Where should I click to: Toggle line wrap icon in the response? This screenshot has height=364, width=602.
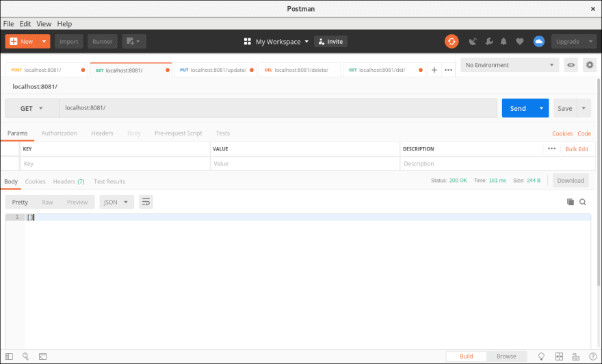pos(146,202)
